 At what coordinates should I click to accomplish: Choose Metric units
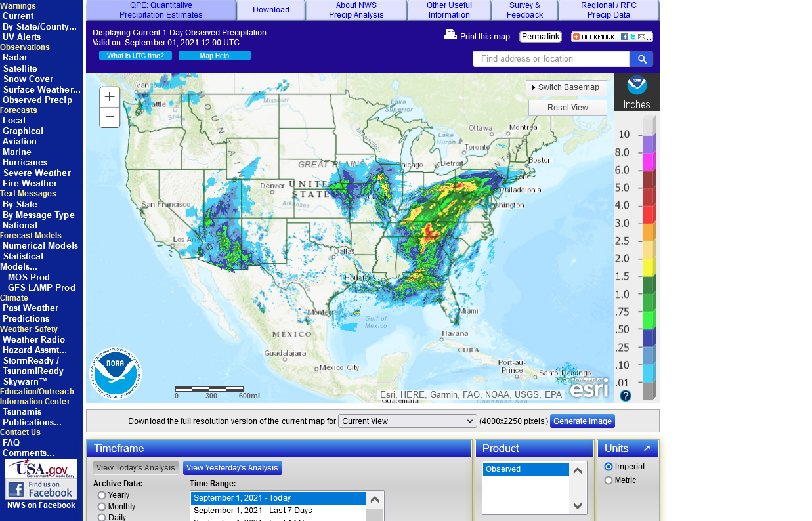point(609,480)
